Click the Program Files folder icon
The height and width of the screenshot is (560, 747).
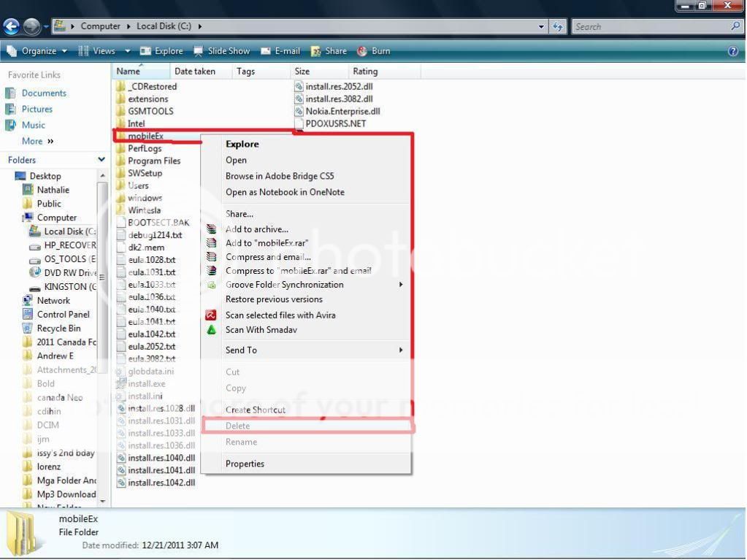tap(120, 161)
